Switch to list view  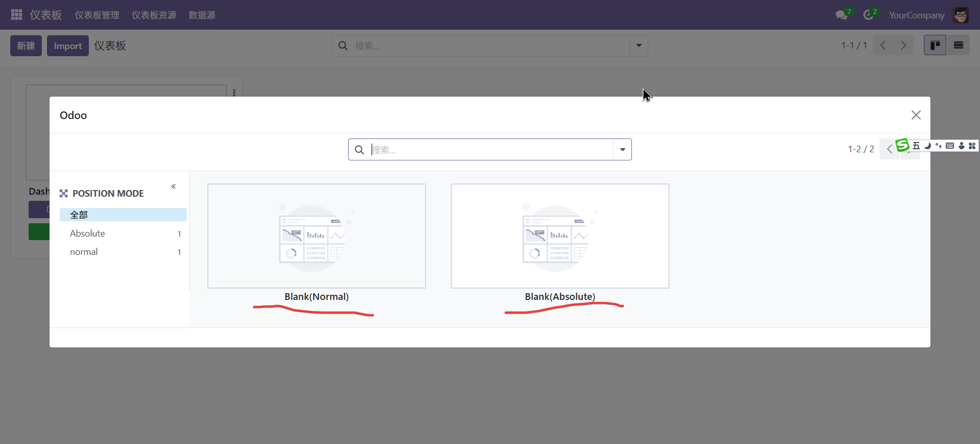pos(959,45)
